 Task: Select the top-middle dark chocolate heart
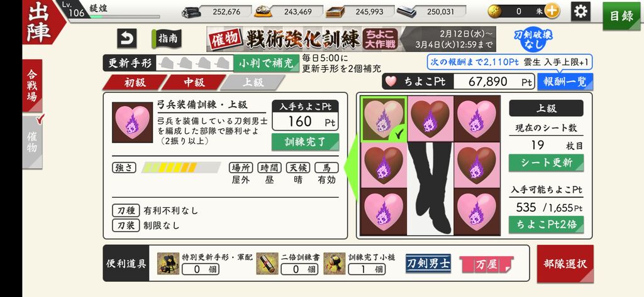[x=430, y=119]
